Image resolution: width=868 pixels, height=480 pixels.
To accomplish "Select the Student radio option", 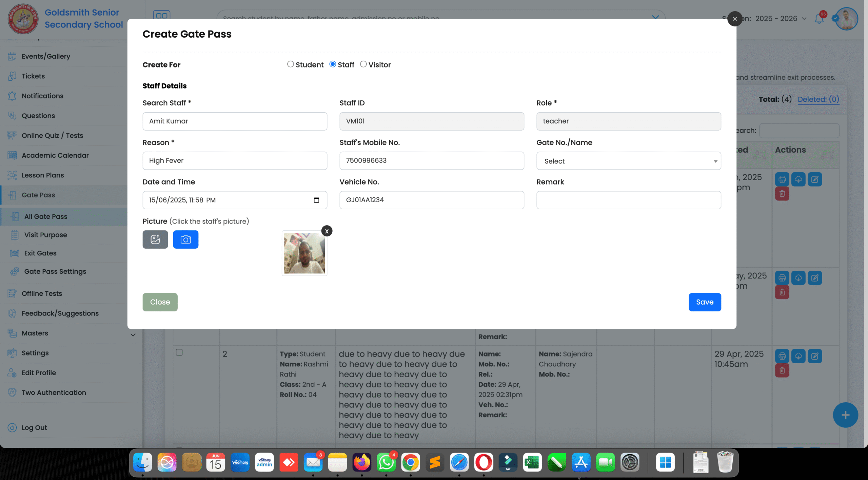I will click(x=291, y=64).
